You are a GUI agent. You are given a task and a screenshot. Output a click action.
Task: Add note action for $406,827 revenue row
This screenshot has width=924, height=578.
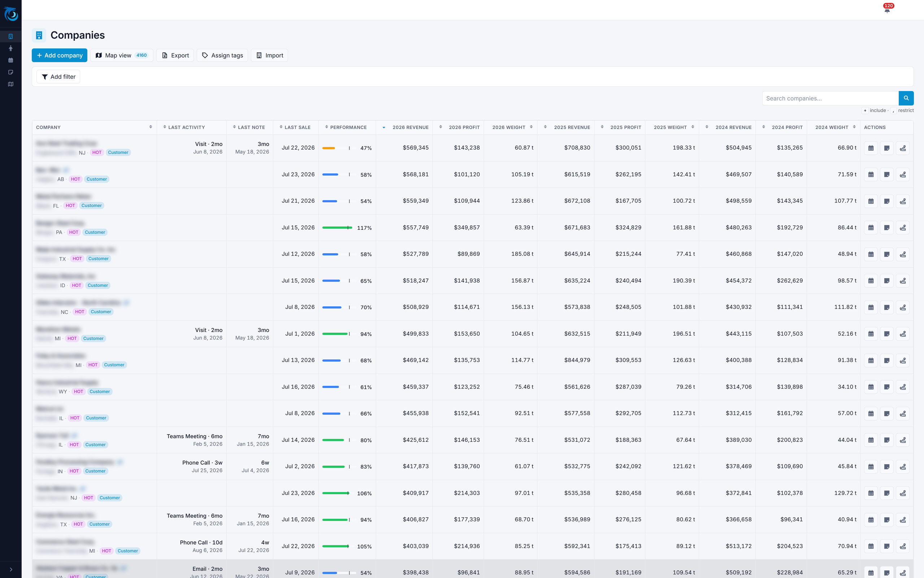(887, 520)
